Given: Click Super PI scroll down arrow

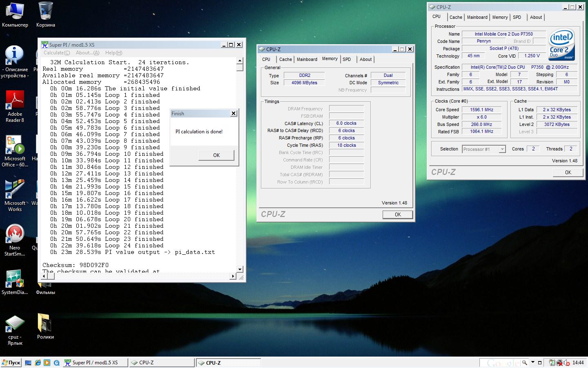Looking at the screenshot, I should [x=240, y=269].
